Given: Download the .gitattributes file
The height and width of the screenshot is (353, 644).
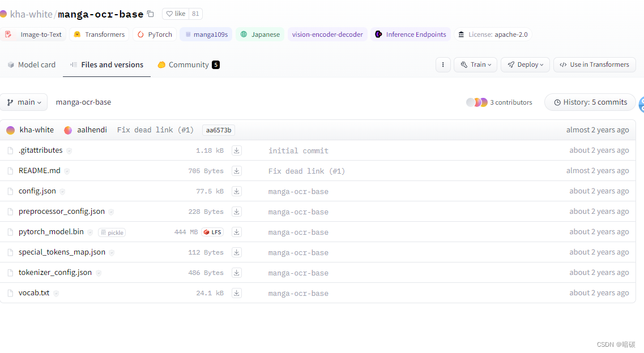Looking at the screenshot, I should click(237, 150).
